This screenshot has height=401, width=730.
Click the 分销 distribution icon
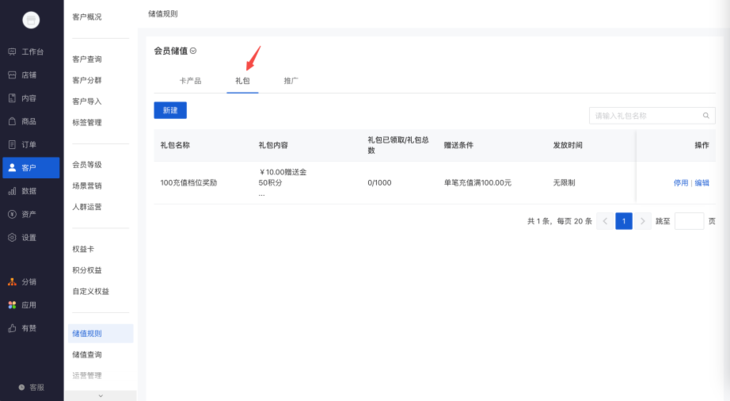12,282
